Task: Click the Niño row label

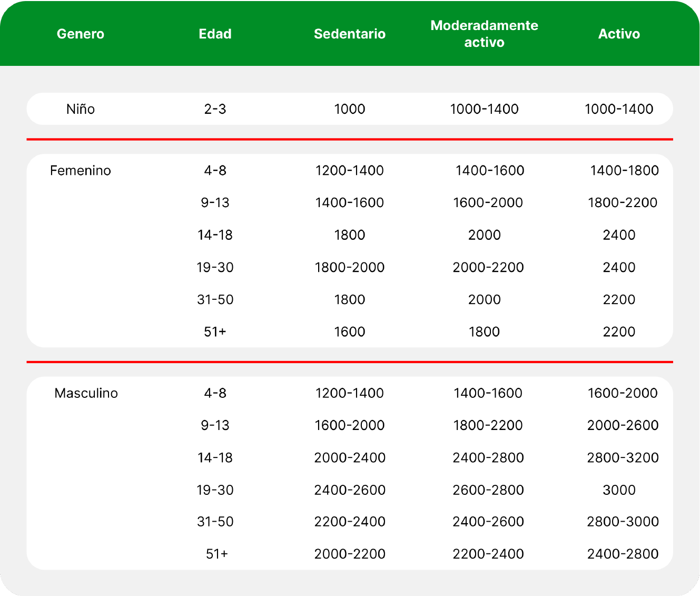Action: click(81, 109)
